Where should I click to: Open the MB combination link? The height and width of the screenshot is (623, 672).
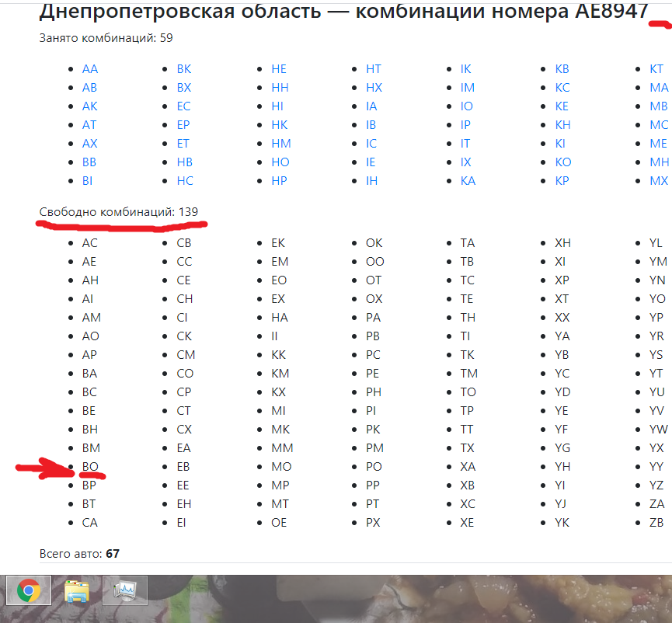[x=659, y=106]
